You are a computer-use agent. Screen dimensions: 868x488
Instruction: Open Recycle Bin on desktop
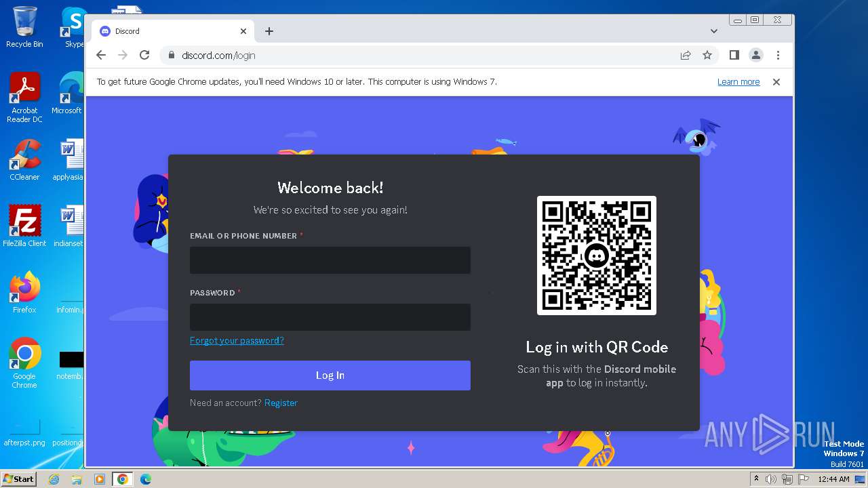(x=24, y=27)
